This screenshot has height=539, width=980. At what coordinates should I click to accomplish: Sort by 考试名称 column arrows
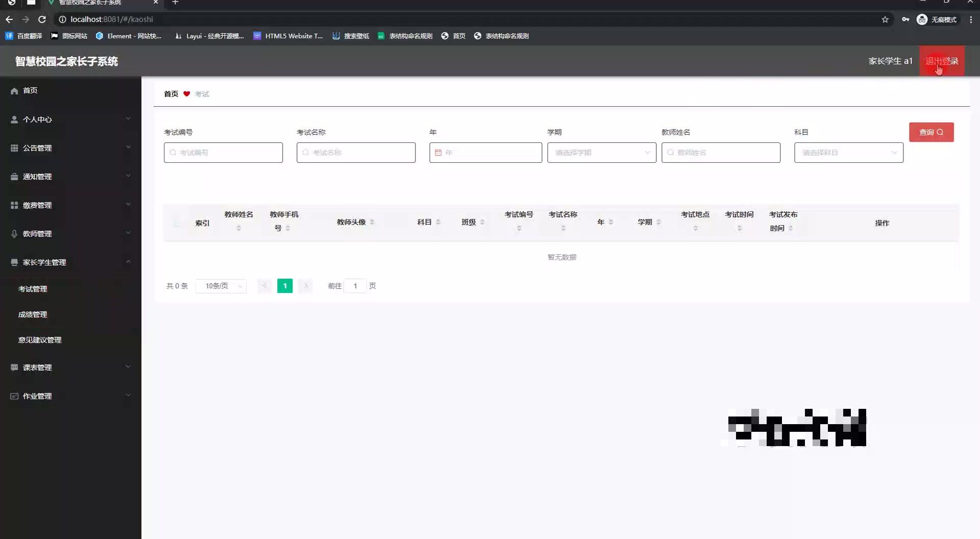click(x=563, y=228)
